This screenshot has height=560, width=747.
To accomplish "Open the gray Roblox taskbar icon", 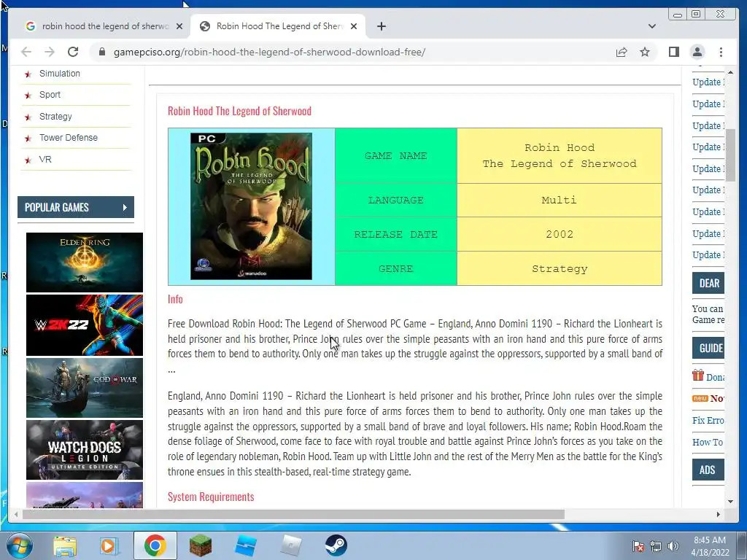I will (291, 545).
